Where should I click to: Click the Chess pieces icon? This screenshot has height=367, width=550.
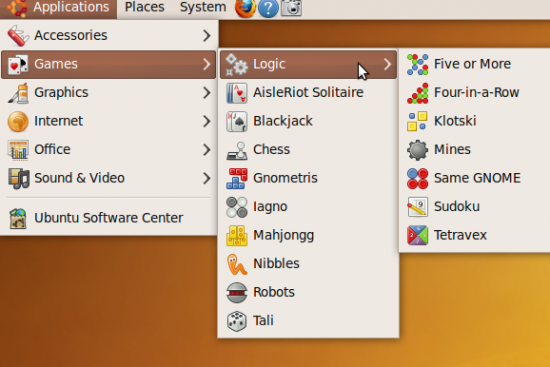pos(237,151)
